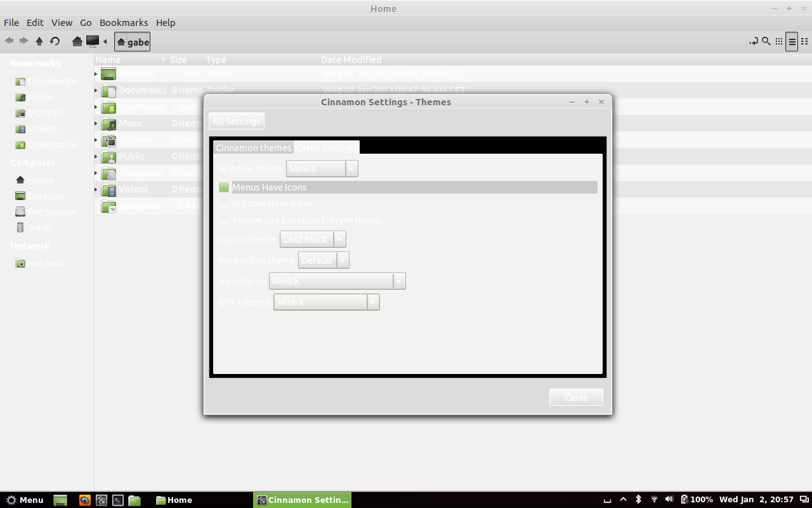Viewport: 812px width, 508px height.
Task: Toggle the location entry icon in the toolbar
Action: pyautogui.click(x=754, y=41)
